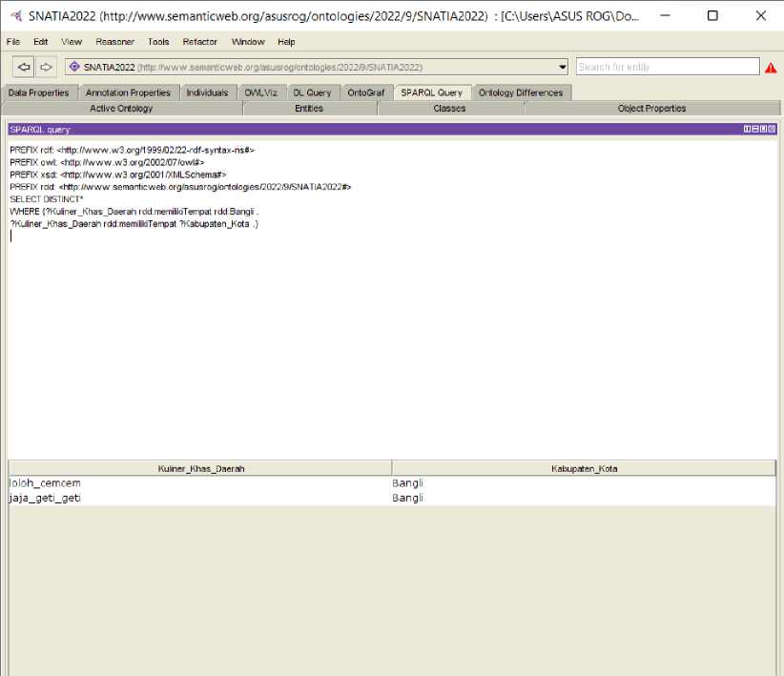Float the SPARQL query panel icon

coord(764,129)
